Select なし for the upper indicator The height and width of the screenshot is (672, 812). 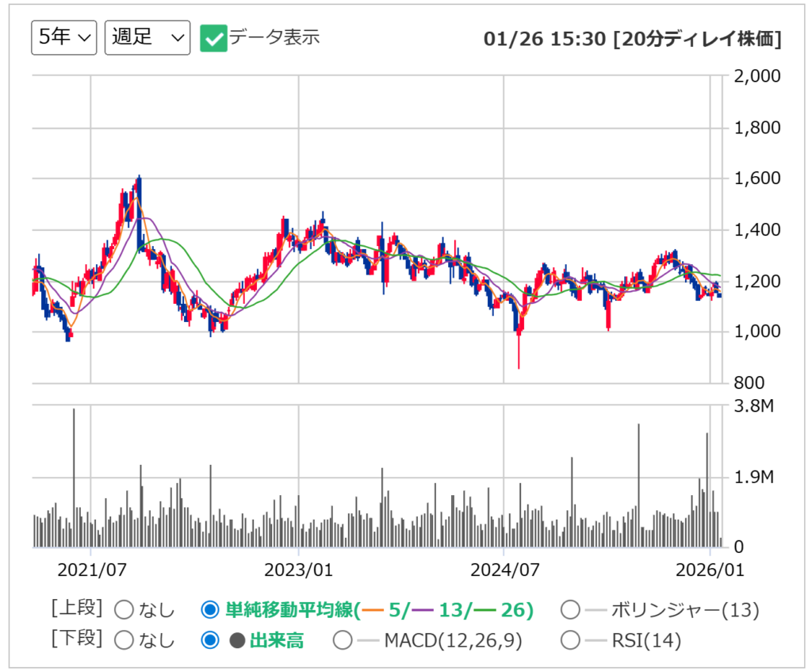[x=123, y=611]
